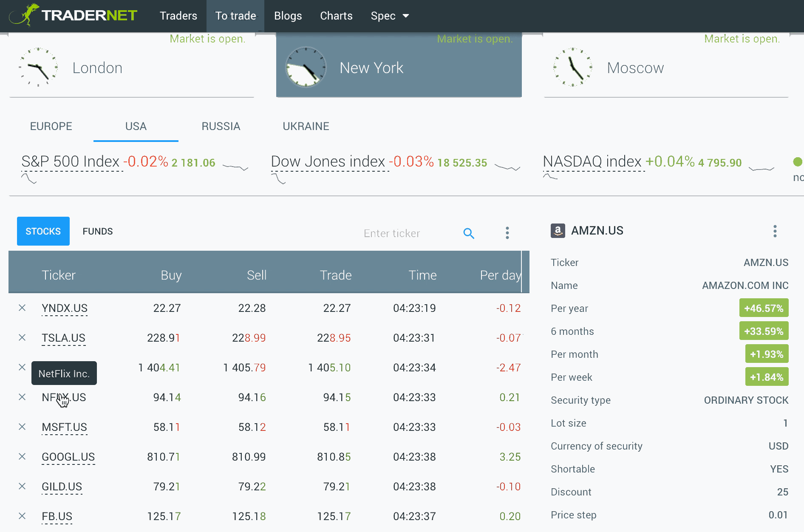
Task: Open the GOOGL.US ticker
Action: pos(68,457)
